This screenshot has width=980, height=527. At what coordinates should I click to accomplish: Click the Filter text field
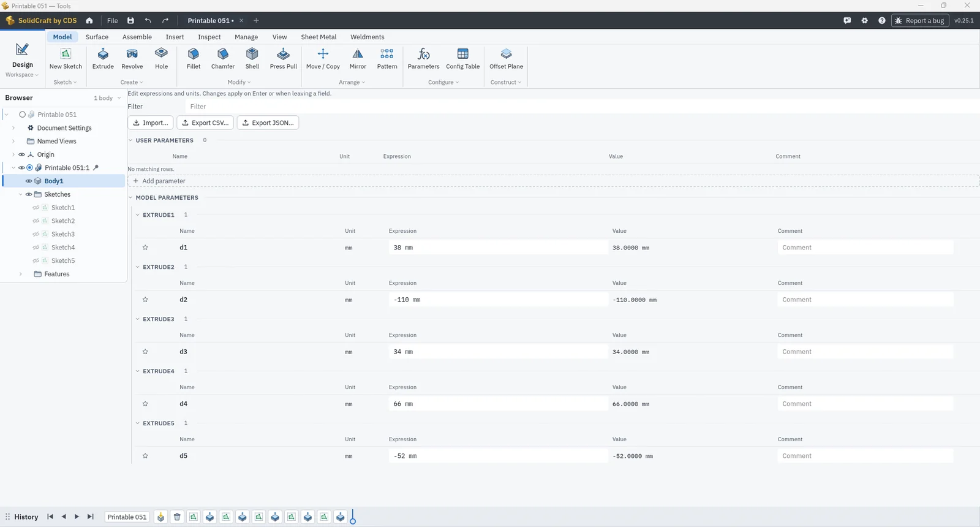point(582,107)
